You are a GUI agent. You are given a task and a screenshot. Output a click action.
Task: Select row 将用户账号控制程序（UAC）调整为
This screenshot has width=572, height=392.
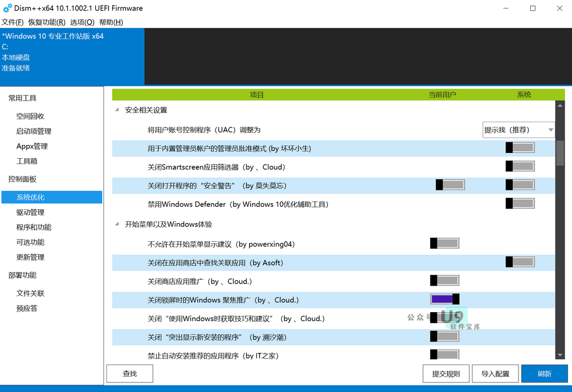click(x=334, y=130)
